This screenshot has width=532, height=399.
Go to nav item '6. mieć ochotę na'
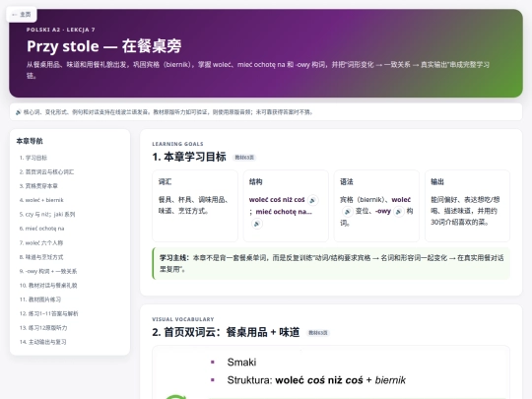(x=41, y=229)
